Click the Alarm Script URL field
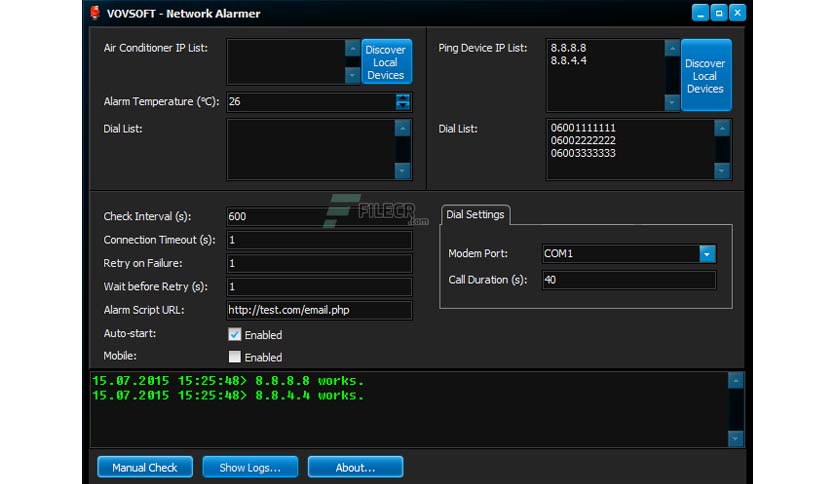 [x=319, y=310]
